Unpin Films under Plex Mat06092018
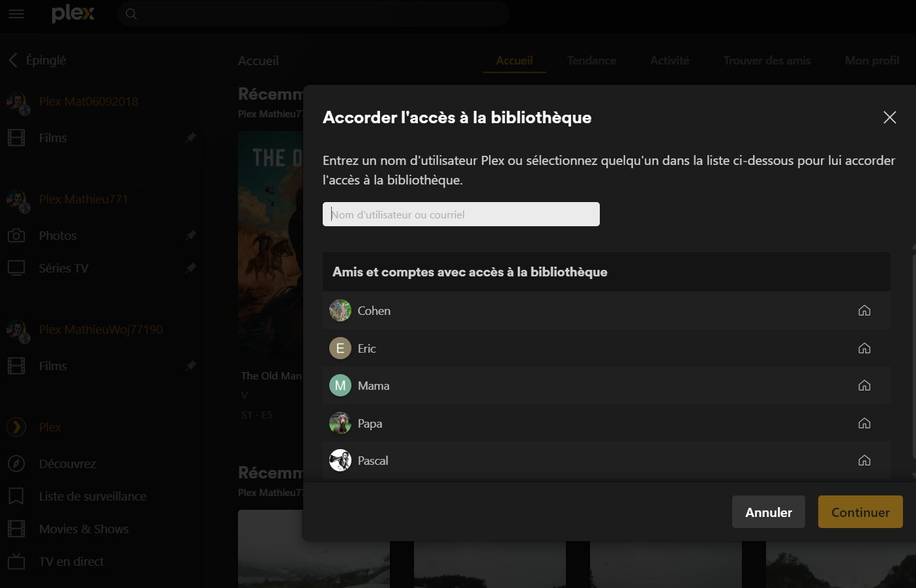The height and width of the screenshot is (588, 916). pyautogui.click(x=190, y=138)
